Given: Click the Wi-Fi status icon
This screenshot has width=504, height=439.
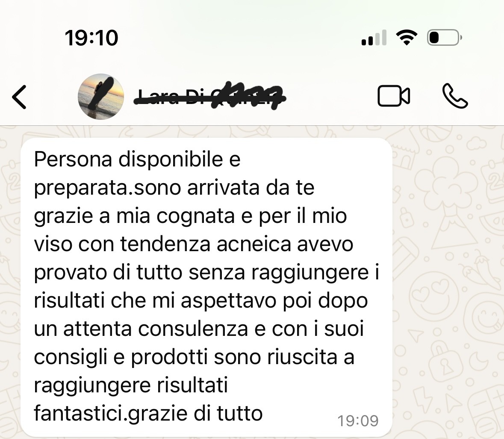Looking at the screenshot, I should coord(406,37).
